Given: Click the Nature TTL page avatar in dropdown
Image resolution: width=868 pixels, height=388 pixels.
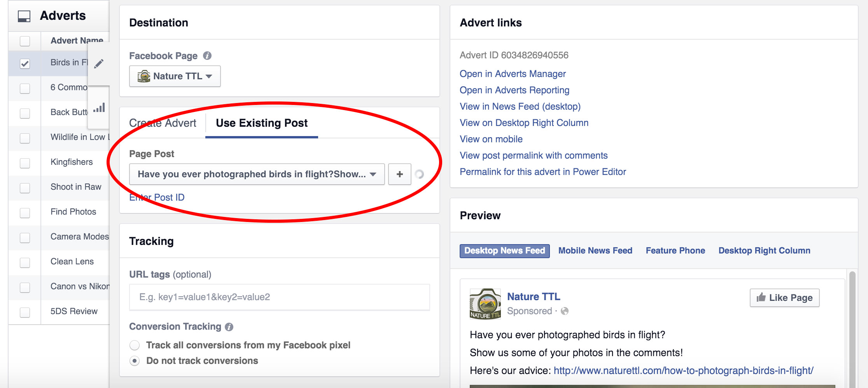Looking at the screenshot, I should coord(143,76).
